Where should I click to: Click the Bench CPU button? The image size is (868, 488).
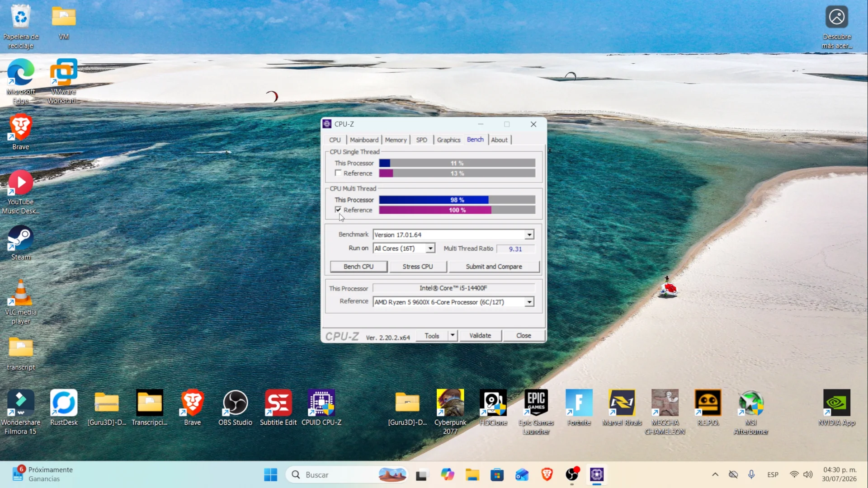tap(359, 267)
